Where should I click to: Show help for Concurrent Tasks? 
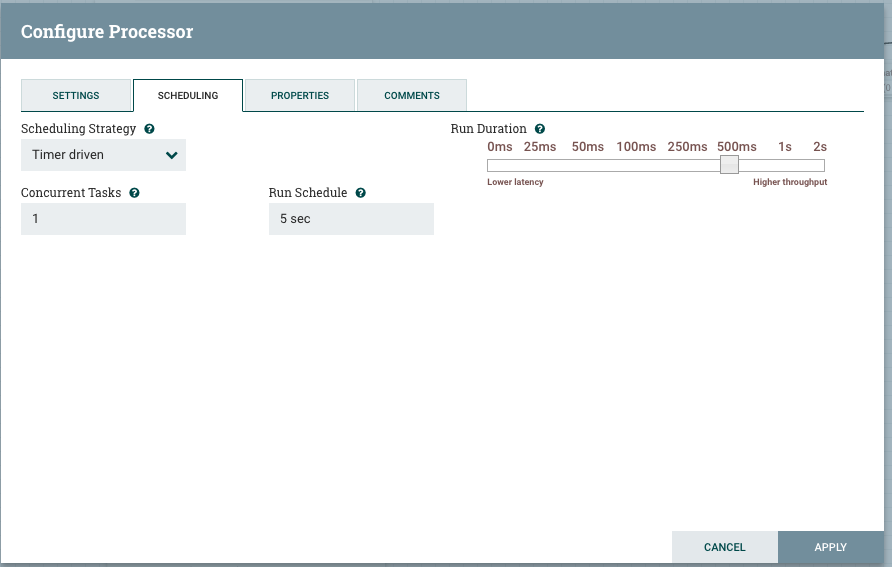click(x=134, y=193)
